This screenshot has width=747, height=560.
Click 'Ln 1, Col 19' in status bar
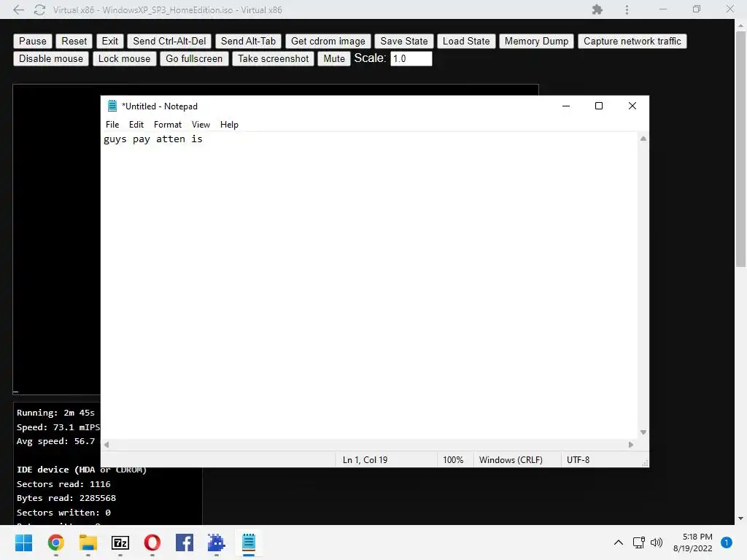(x=365, y=460)
